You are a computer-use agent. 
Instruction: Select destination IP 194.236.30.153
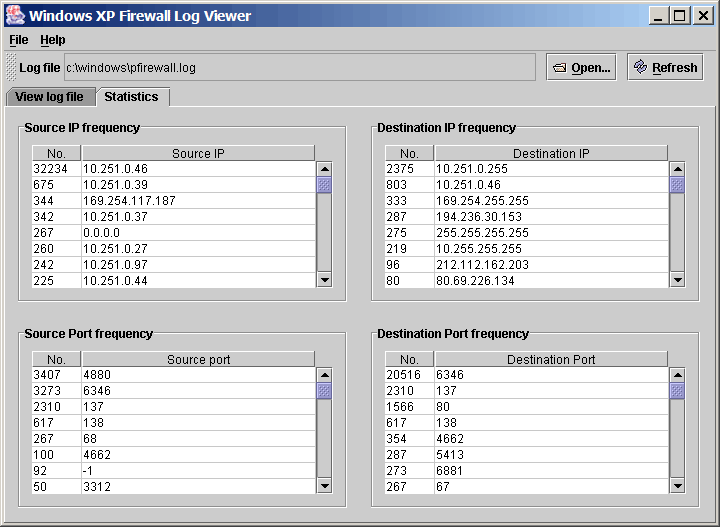(527, 217)
